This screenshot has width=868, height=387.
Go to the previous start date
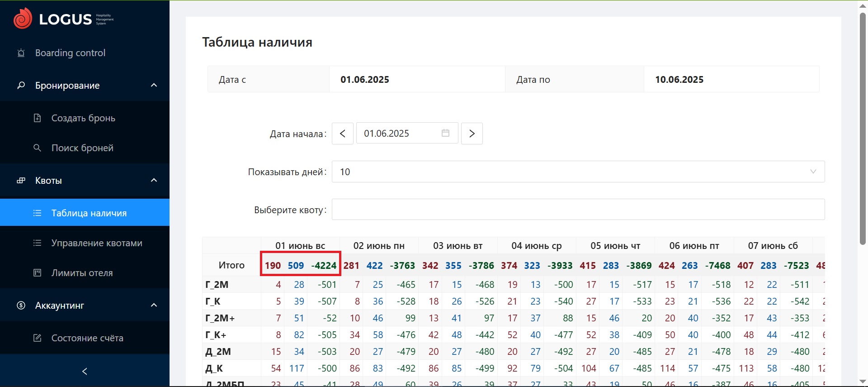342,134
